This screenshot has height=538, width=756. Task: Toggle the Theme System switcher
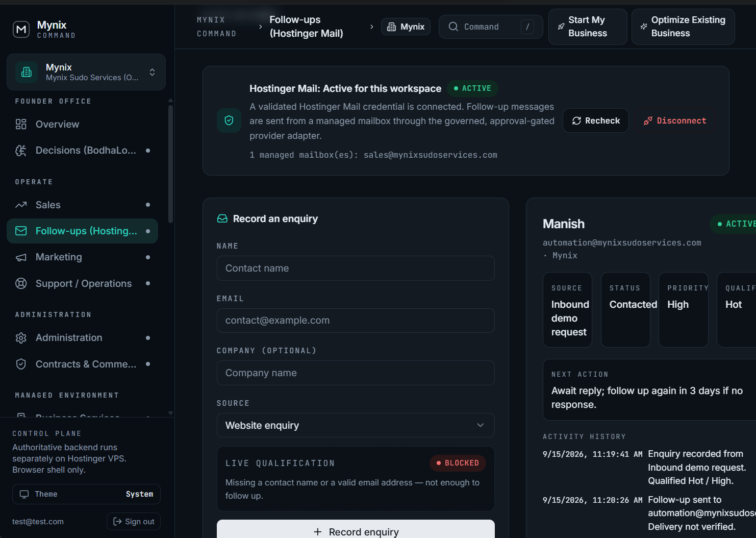click(86, 494)
